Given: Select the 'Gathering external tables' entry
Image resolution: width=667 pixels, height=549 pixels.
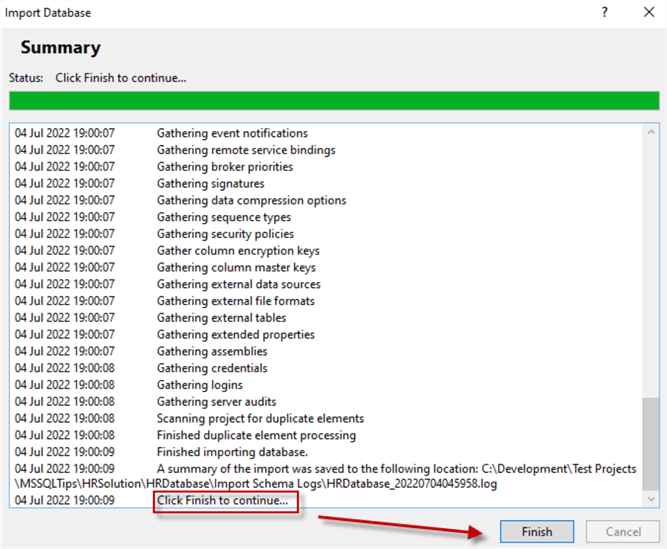Looking at the screenshot, I should tap(221, 318).
